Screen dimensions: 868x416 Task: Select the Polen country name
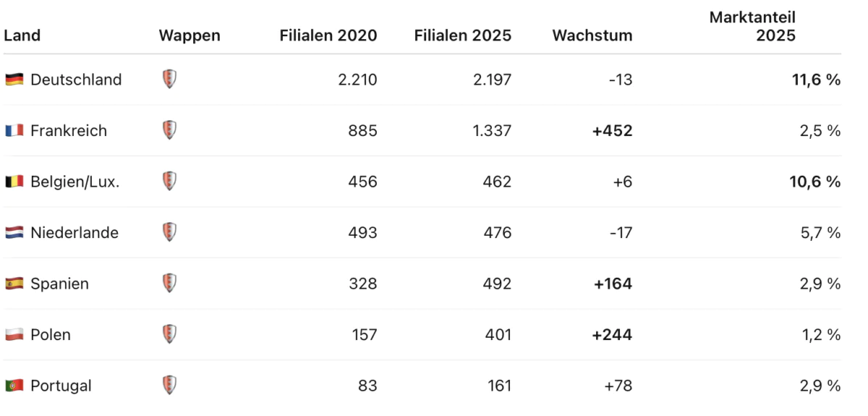click(51, 335)
